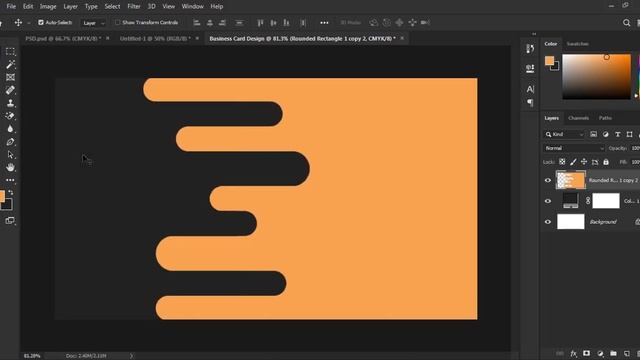Switch to the Swatches tab
This screenshot has height=360, width=640.
[x=578, y=44]
